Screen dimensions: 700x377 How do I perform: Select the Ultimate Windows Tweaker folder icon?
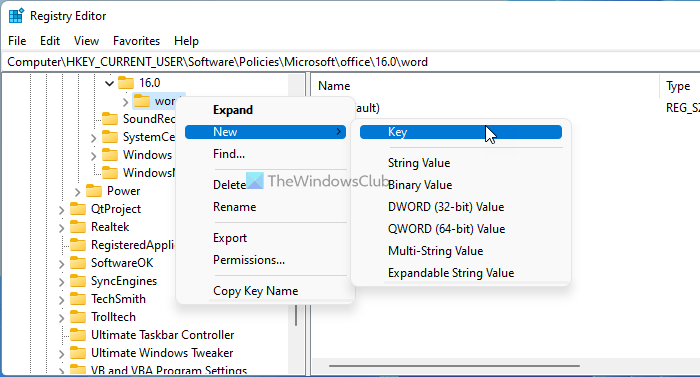[78, 353]
